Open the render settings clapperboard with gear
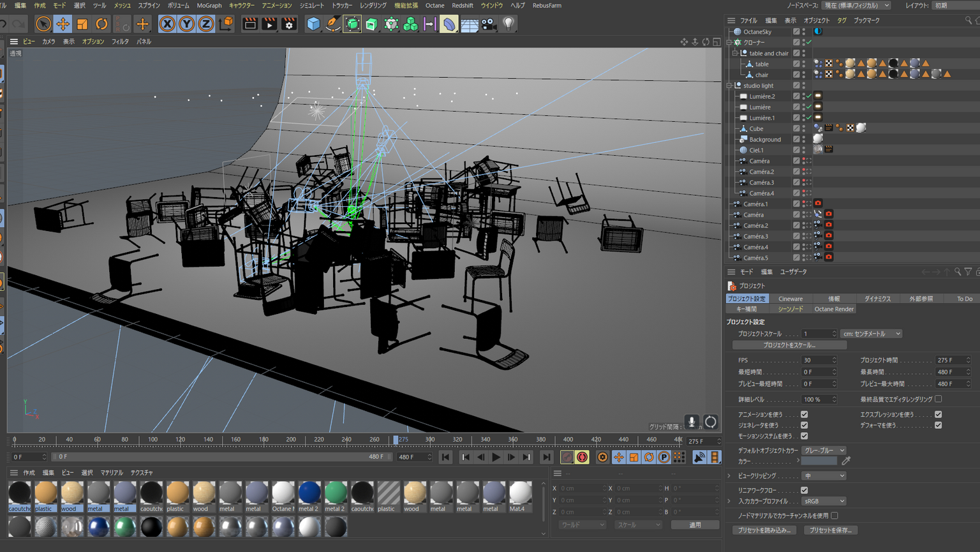This screenshot has width=980, height=552. [x=289, y=24]
